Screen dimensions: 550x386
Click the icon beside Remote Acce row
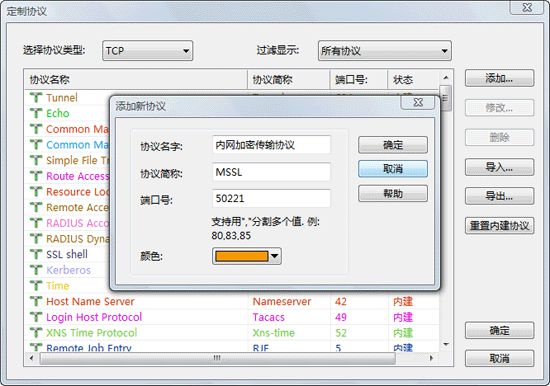click(36, 207)
